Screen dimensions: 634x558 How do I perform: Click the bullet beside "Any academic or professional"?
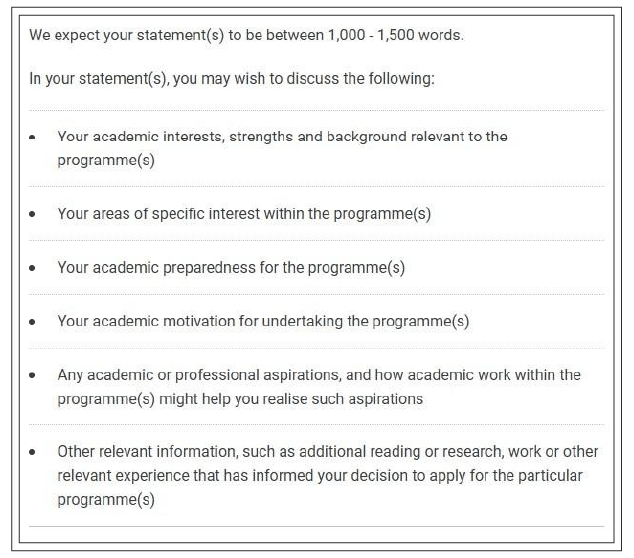[x=33, y=376]
